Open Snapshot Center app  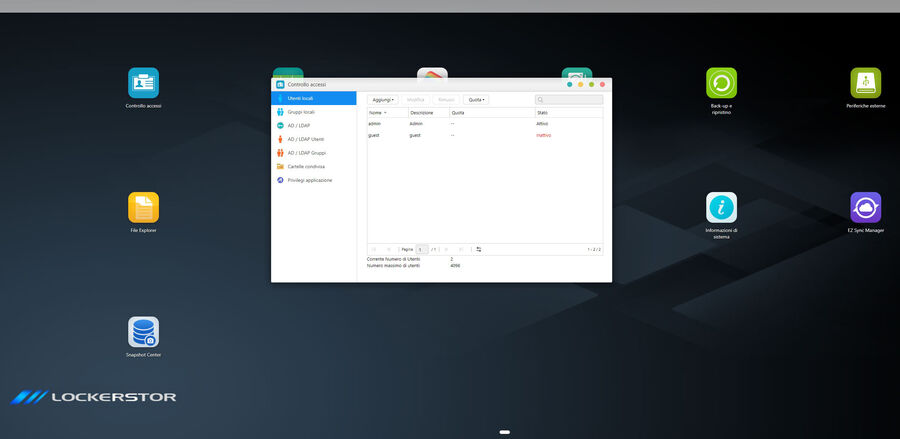point(143,332)
